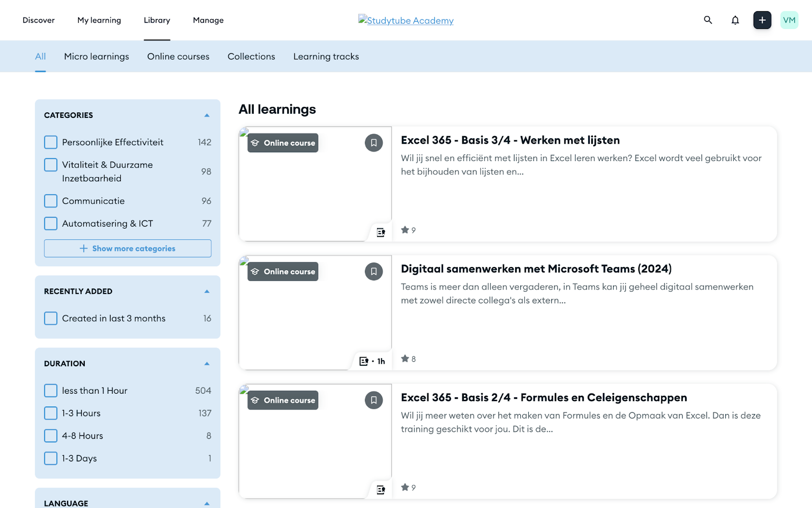
Task: Bookmark Excel 365 Basis 3/4 course
Action: pyautogui.click(x=374, y=143)
